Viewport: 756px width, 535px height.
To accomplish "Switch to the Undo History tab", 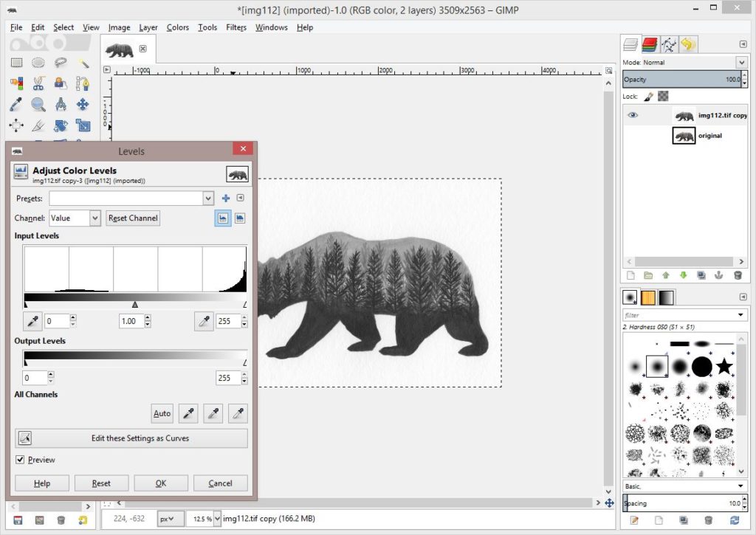I will tap(688, 45).
